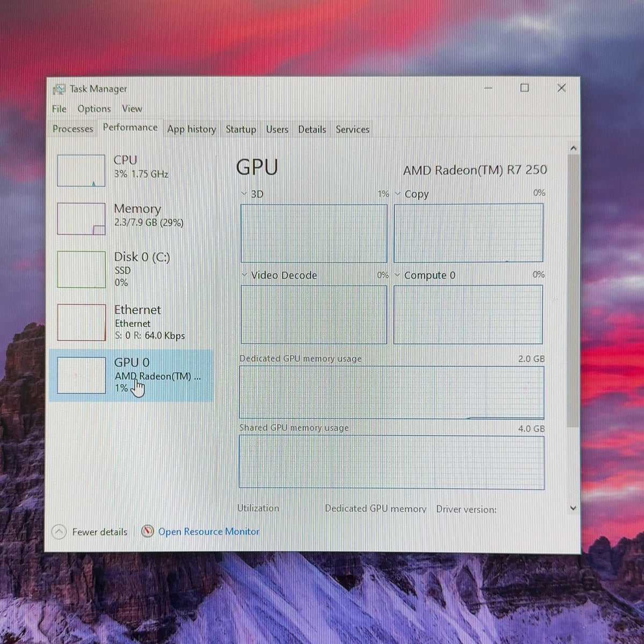Image resolution: width=644 pixels, height=644 pixels.
Task: Open the Compute 0 engine dropdown
Action: (425, 275)
